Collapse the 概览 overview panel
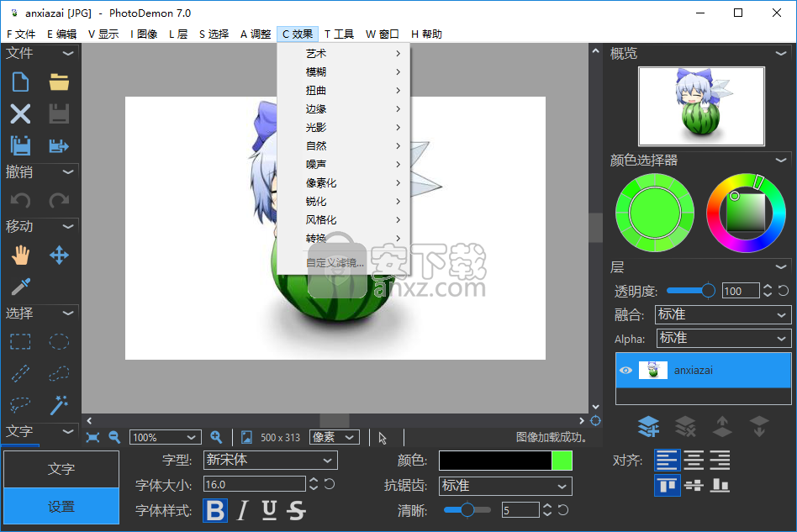 pos(781,53)
